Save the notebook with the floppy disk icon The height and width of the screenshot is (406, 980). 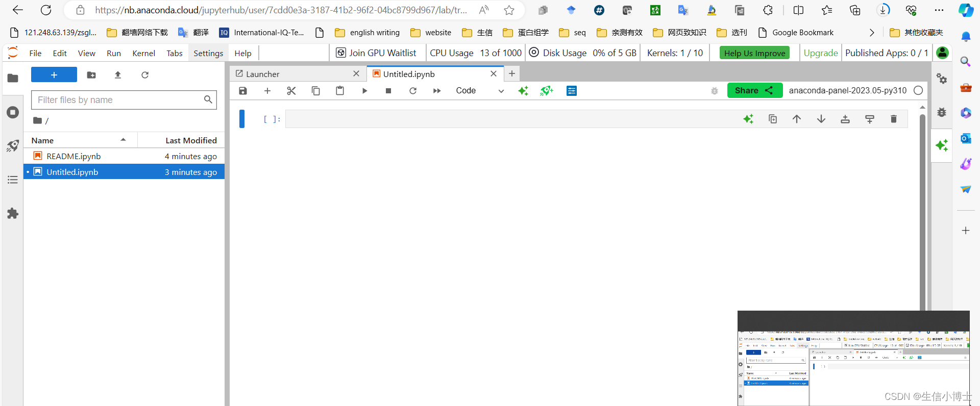point(243,91)
